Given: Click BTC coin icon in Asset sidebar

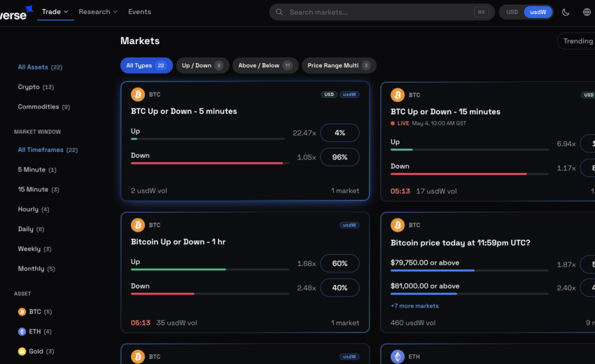Looking at the screenshot, I should tap(22, 311).
